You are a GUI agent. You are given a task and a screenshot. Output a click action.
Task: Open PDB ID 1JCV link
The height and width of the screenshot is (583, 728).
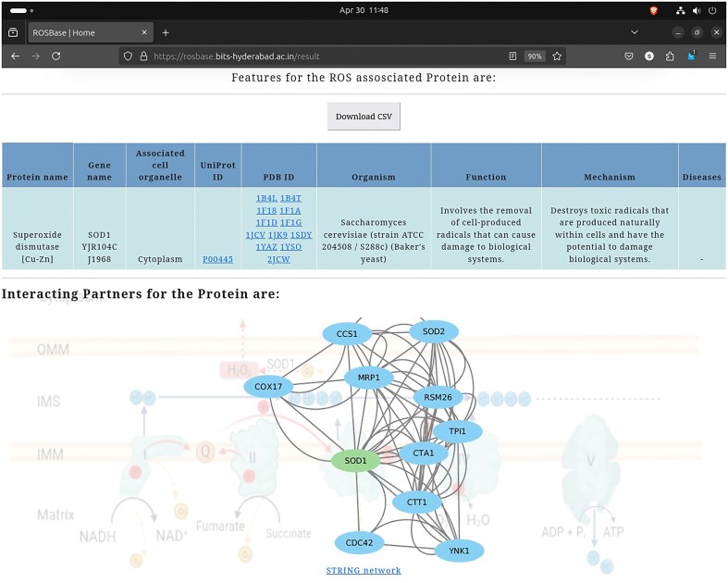tap(255, 235)
